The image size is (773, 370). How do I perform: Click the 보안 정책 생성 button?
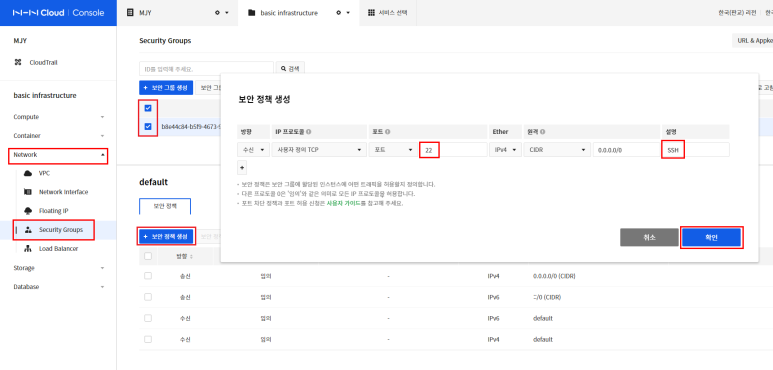tap(166, 236)
